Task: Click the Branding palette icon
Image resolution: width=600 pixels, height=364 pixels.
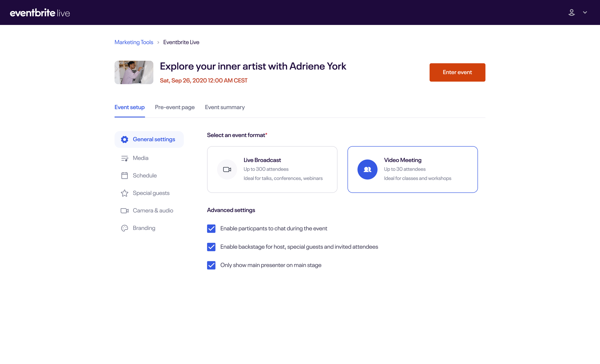Action: [124, 228]
